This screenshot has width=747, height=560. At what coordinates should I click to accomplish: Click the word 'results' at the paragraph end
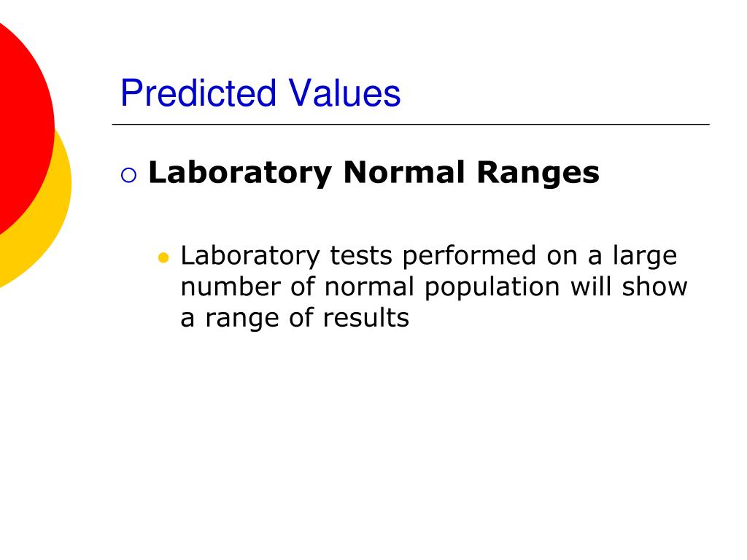click(366, 318)
